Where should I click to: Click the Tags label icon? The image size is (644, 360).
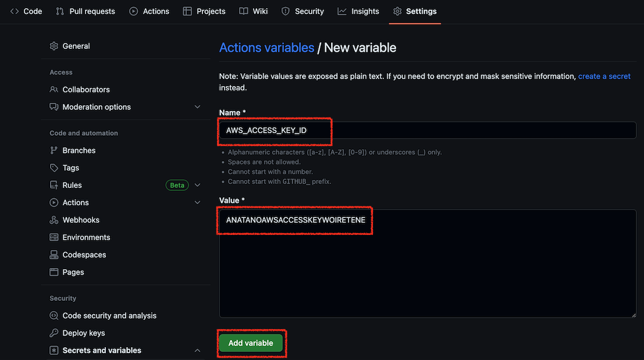[53, 167]
